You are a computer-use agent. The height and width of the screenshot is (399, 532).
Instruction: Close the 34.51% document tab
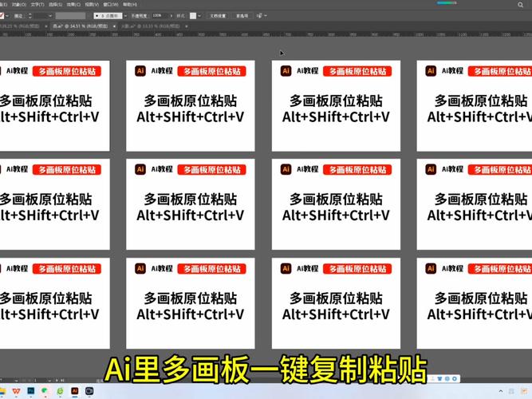(x=114, y=26)
